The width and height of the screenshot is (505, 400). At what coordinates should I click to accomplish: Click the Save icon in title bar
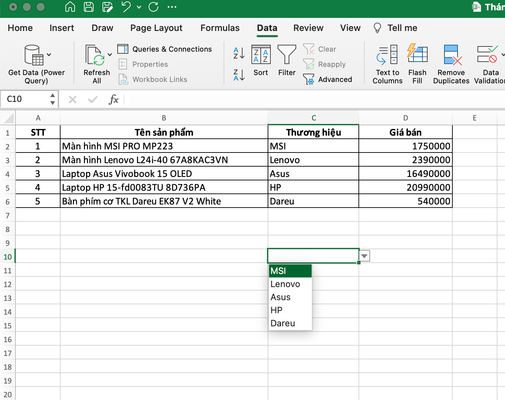coord(88,7)
